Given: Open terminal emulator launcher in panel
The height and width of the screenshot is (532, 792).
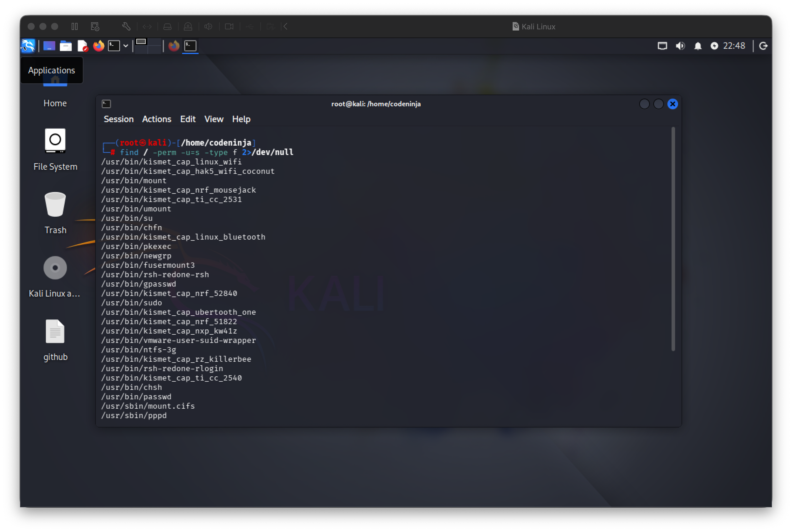Looking at the screenshot, I should 114,46.
